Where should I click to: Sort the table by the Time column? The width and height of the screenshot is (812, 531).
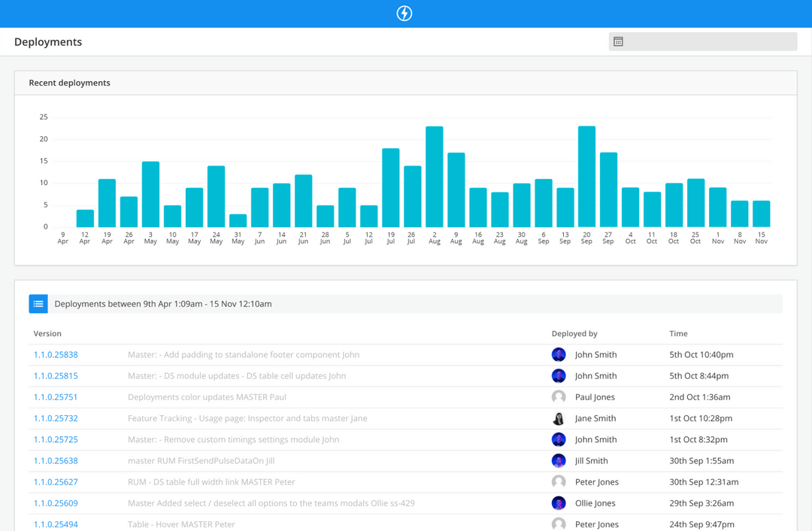[x=677, y=333]
